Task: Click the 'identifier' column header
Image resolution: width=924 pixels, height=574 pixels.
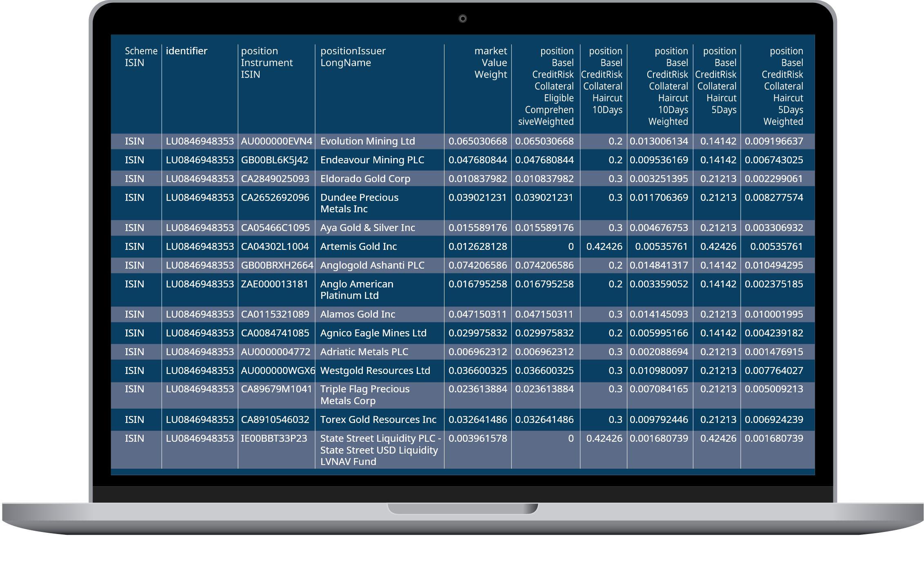Action: coord(187,51)
